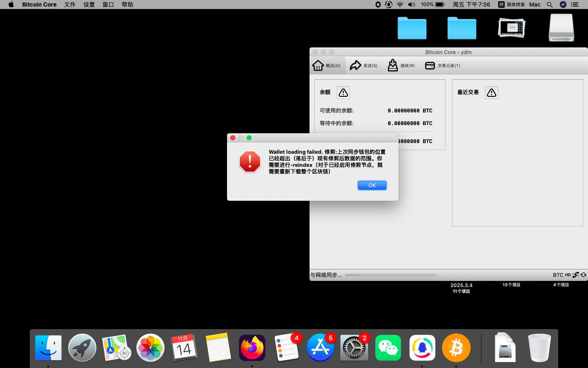588x368 pixels.
Task: Open the Receive (接收) tab
Action: click(x=401, y=65)
